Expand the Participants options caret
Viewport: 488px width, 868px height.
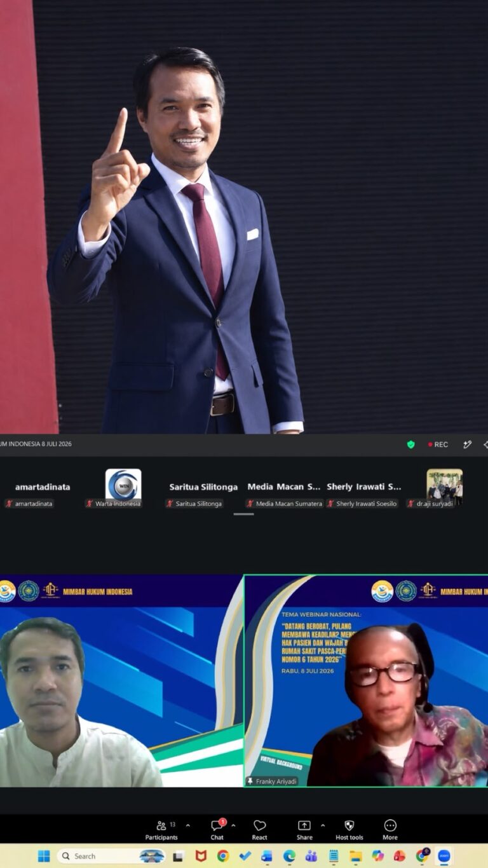[x=187, y=825]
